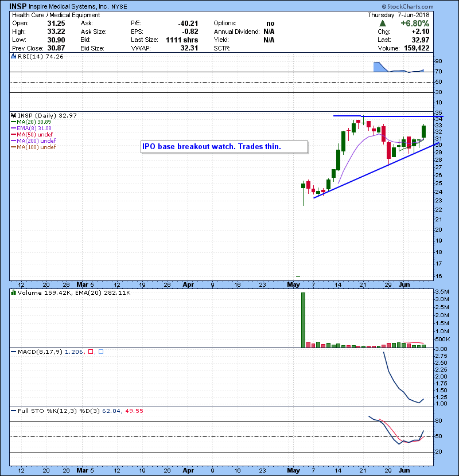This screenshot has width=459, height=476.
Task: Click the IPO base breakout watch annotation
Action: (x=224, y=147)
